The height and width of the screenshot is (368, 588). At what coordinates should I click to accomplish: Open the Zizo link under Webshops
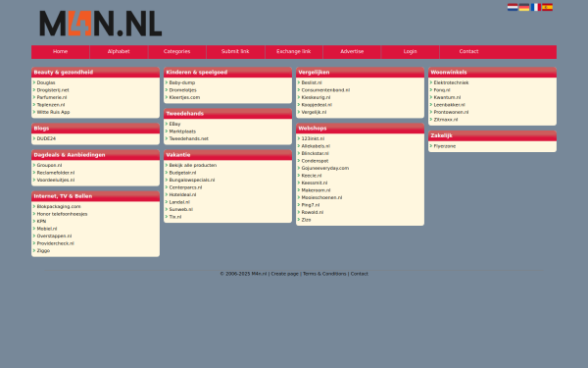tap(306, 220)
